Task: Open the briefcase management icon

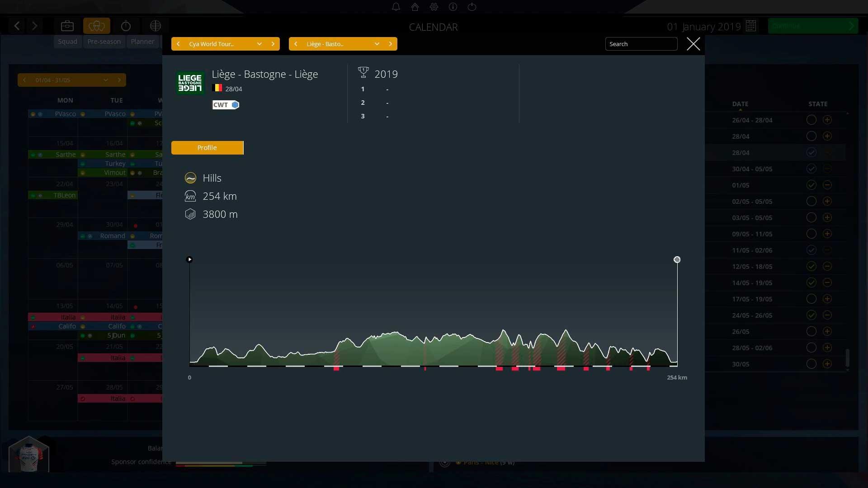Action: click(67, 26)
